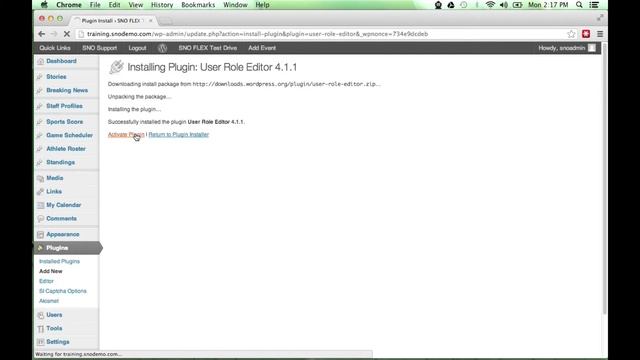640x360 pixels.
Task: Open plugin Editor submenu
Action: click(46, 281)
